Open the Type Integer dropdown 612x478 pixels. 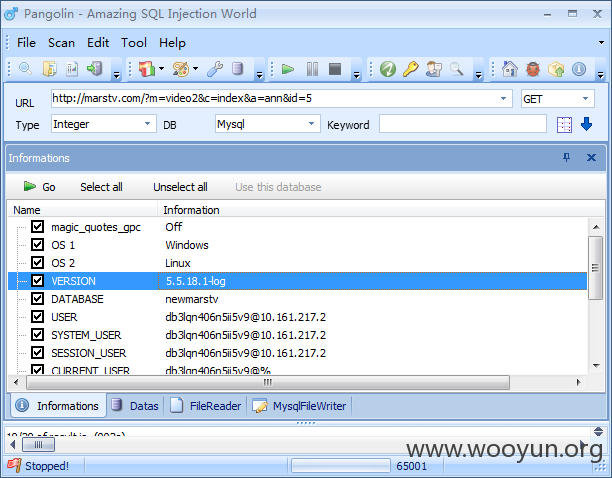tap(148, 124)
